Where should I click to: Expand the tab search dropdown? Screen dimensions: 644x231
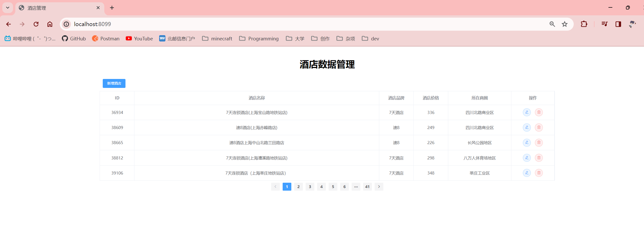tap(8, 8)
